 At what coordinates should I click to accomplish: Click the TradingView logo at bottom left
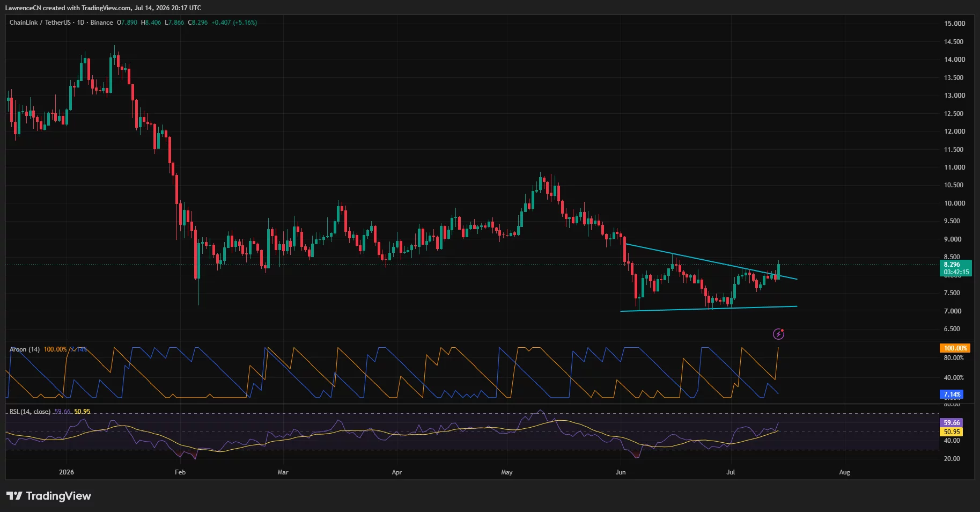tap(49, 496)
